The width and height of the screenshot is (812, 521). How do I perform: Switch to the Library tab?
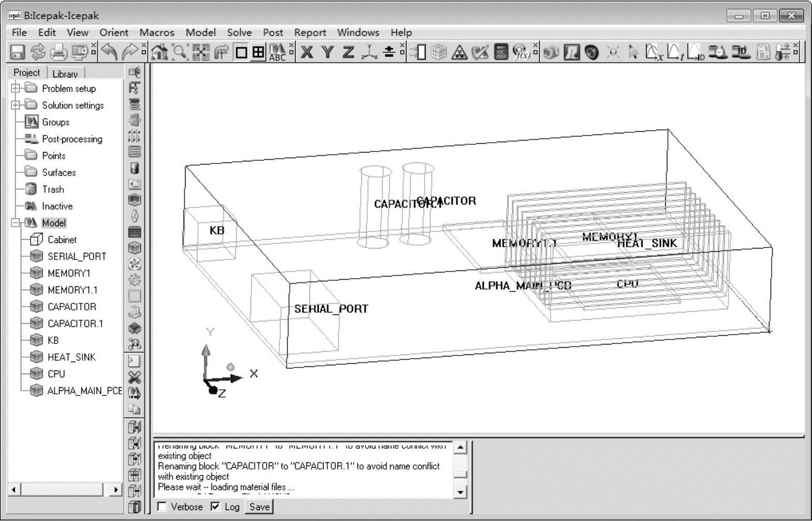coord(65,74)
